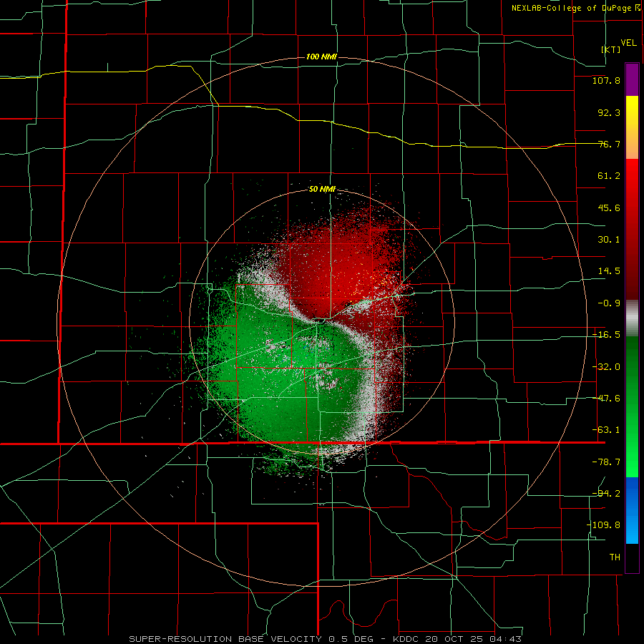Click the NEXLAB-College of DuPage watermark text
Viewport: 644px width, 644px height.
(x=575, y=8)
